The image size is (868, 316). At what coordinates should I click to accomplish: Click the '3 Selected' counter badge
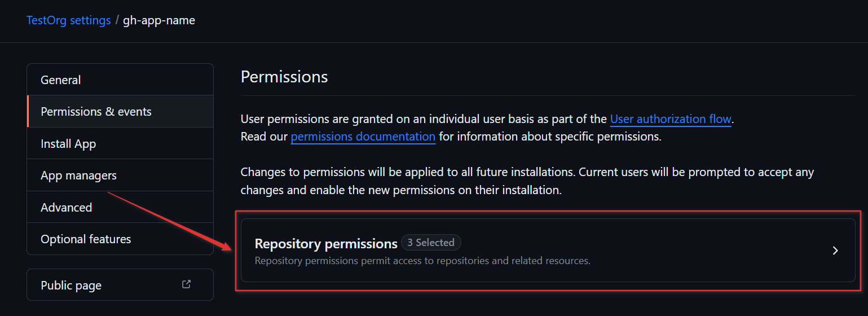[431, 243]
